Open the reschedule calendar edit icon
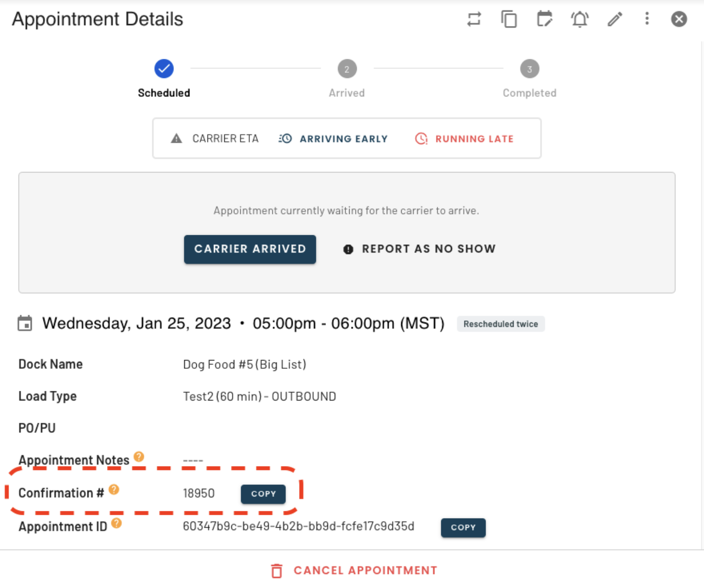The image size is (704, 588). pyautogui.click(x=544, y=19)
